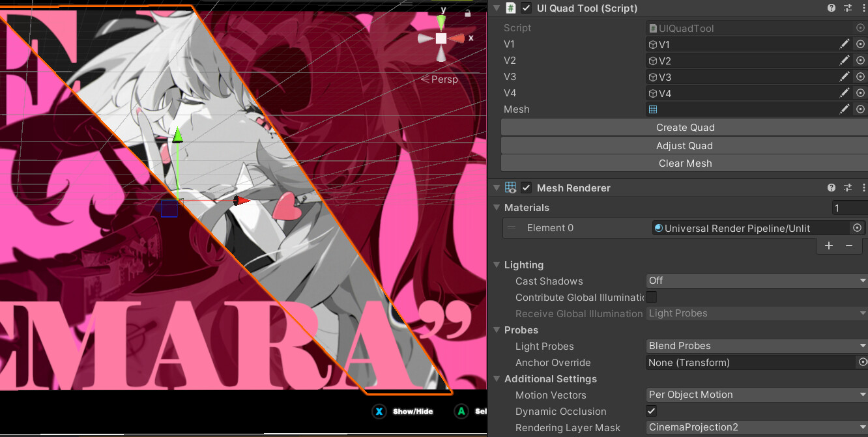Screen dimensions: 868x437
Task: Open the object picker for V3
Action: click(x=860, y=77)
